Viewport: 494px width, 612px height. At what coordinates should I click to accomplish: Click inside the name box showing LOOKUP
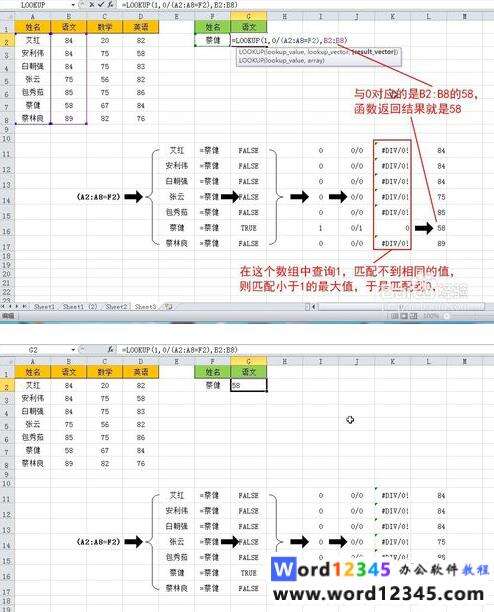click(34, 5)
